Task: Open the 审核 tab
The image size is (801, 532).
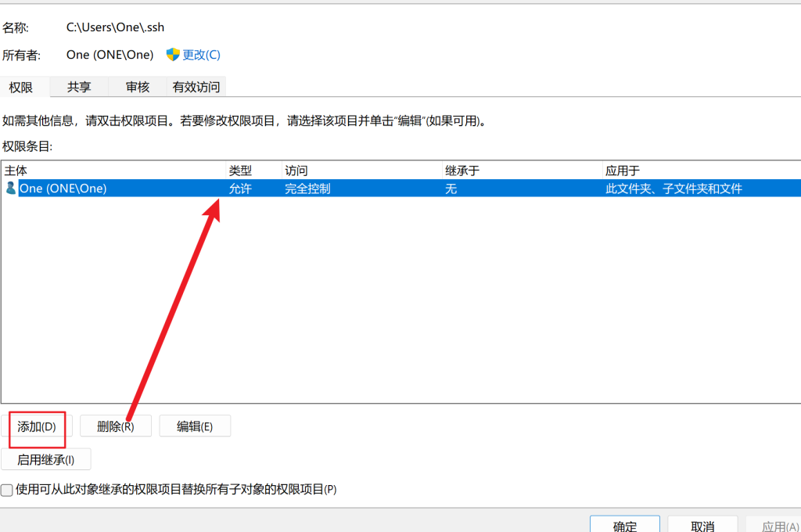Action: coord(137,87)
